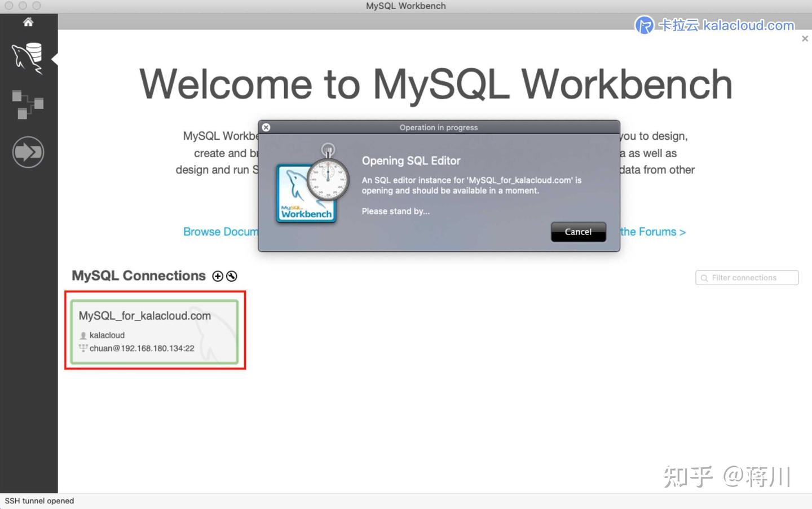Add a new connection with the plus icon
Image resolution: width=812 pixels, height=509 pixels.
[x=218, y=276]
